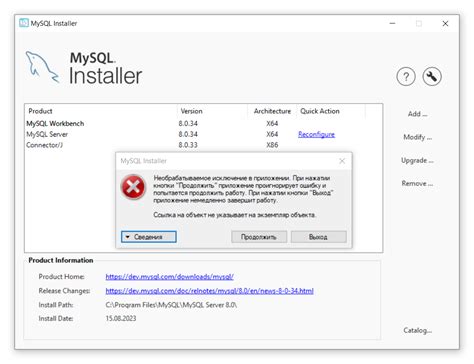Select the MySQL Server row
The image size is (474, 364).
(203, 134)
